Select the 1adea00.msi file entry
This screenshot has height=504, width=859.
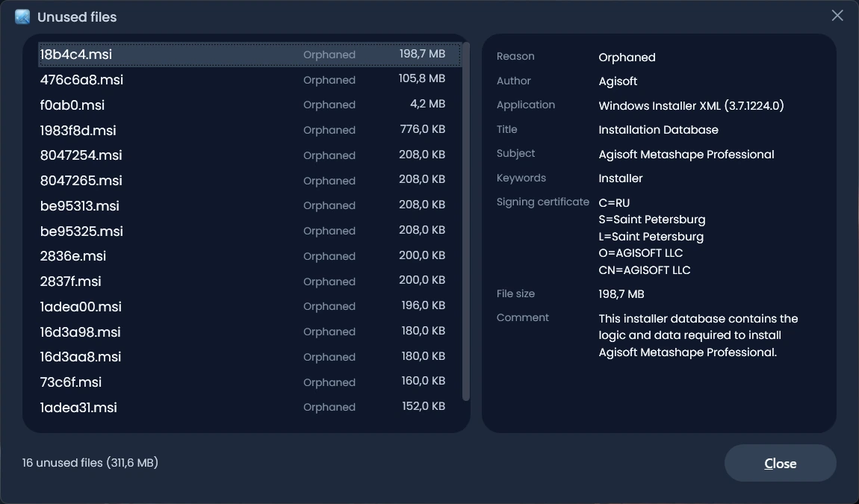point(249,306)
